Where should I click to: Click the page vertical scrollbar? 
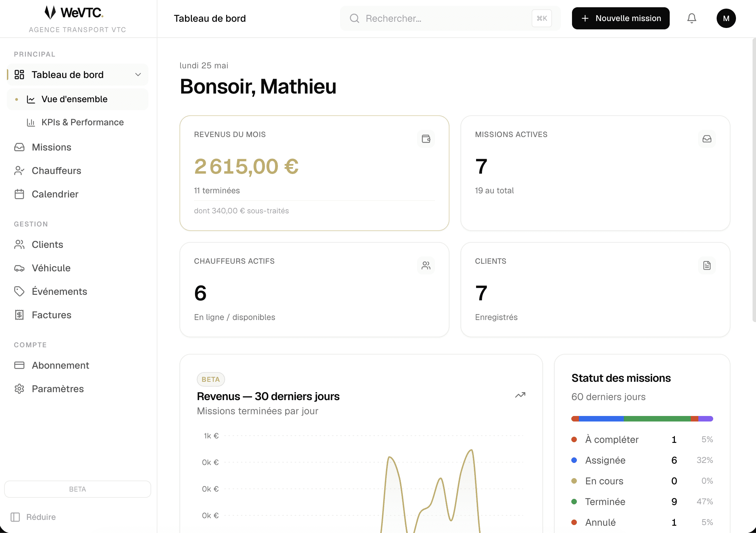(x=754, y=180)
